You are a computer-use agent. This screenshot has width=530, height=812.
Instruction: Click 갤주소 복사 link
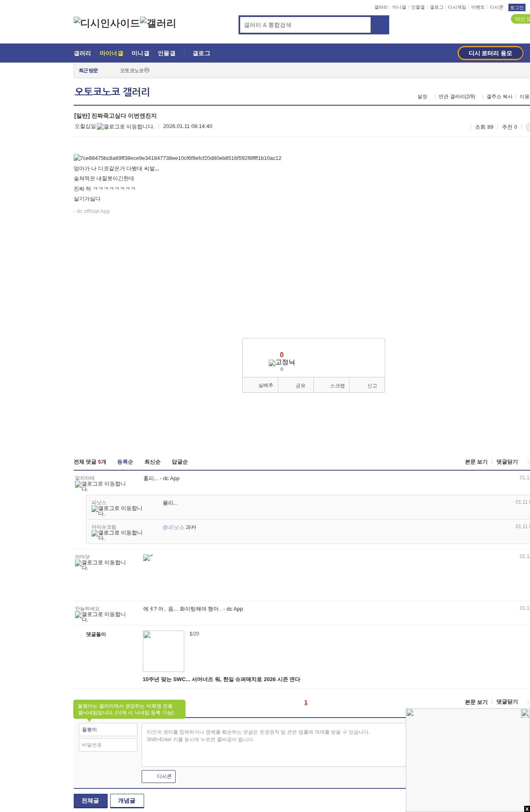tap(499, 97)
